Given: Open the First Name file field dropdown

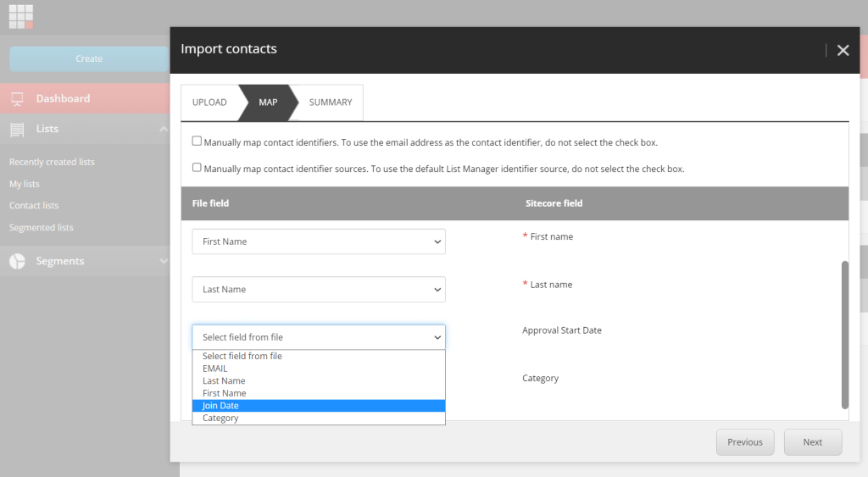Looking at the screenshot, I should tap(319, 241).
